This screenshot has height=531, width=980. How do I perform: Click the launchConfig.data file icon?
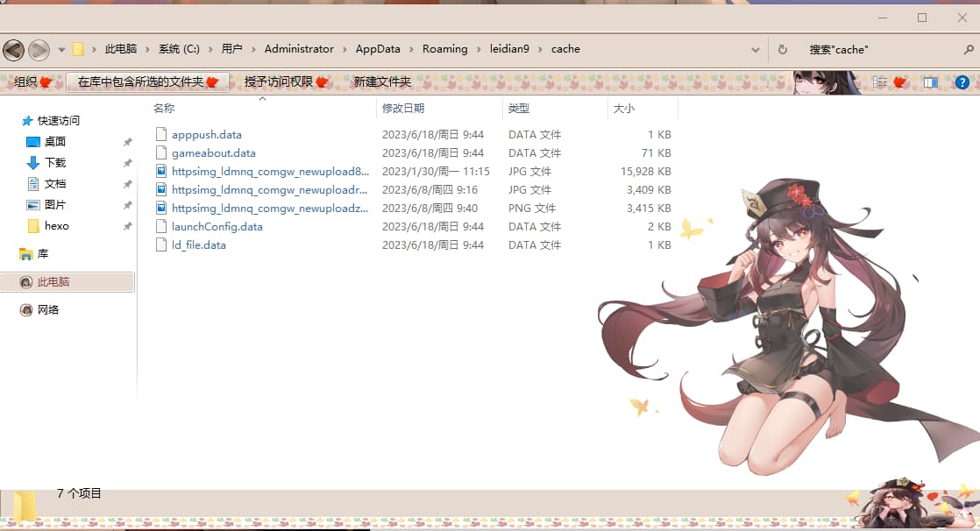coord(161,227)
